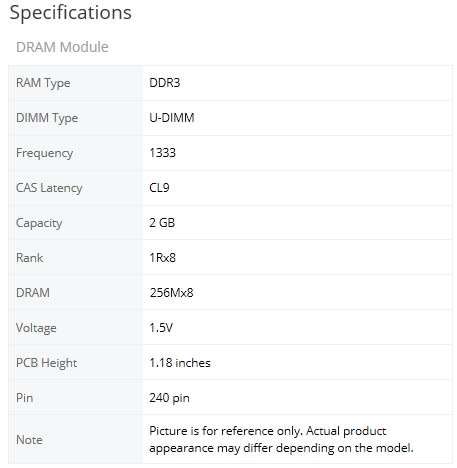Screen dimensions: 457x468
Task: Select the CL9 value
Action: tap(159, 188)
